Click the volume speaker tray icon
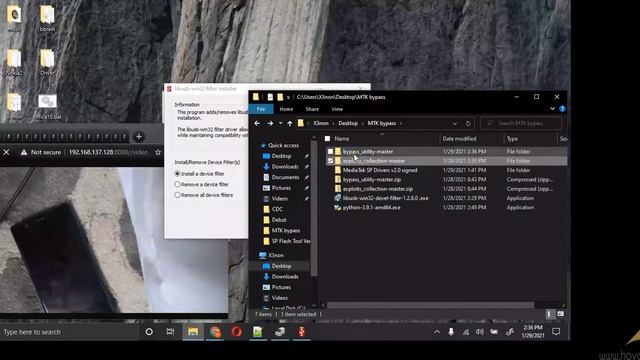This screenshot has height=360, width=640. pyautogui.click(x=480, y=332)
